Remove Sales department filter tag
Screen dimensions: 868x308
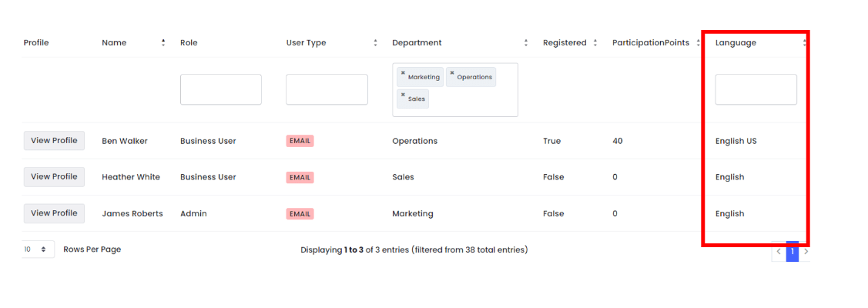(403, 95)
